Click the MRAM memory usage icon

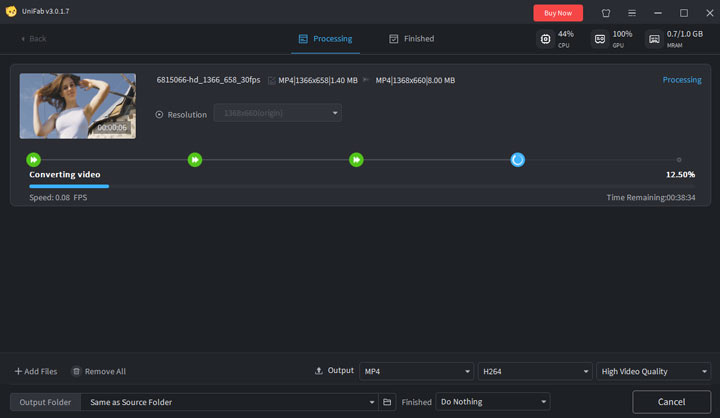click(653, 39)
